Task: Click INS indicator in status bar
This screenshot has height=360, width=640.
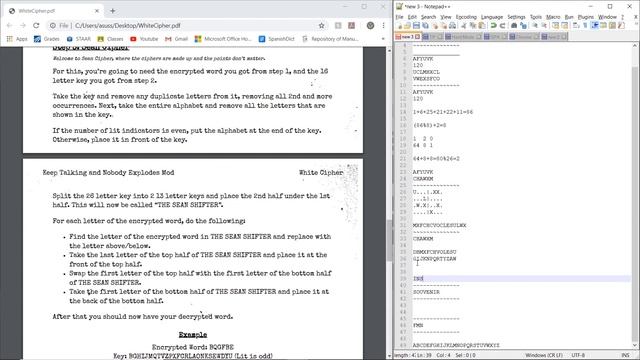Action: [625, 355]
